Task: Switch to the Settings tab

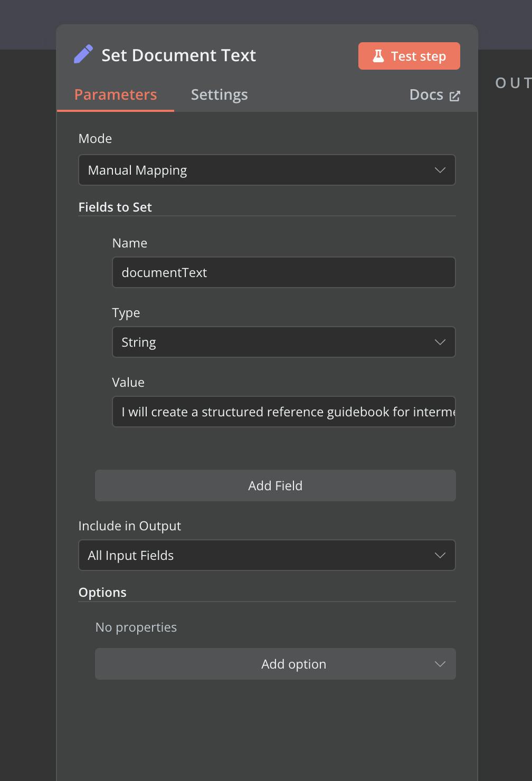Action: pos(219,94)
